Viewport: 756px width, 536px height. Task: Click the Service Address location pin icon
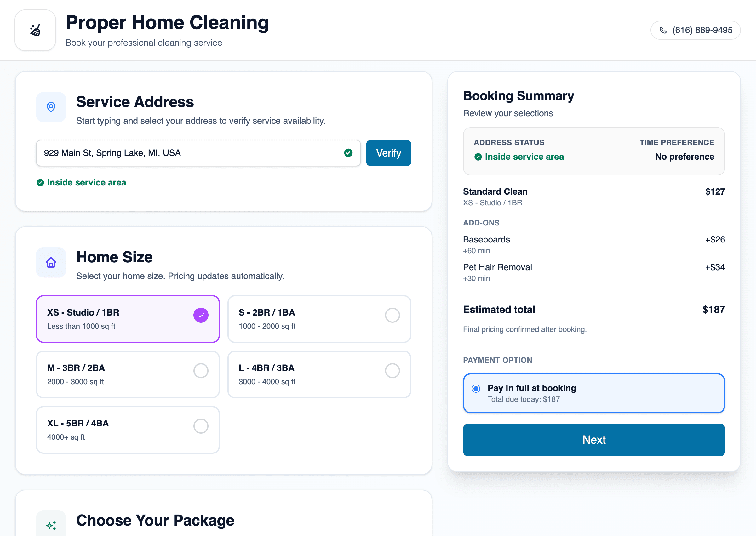point(51,107)
